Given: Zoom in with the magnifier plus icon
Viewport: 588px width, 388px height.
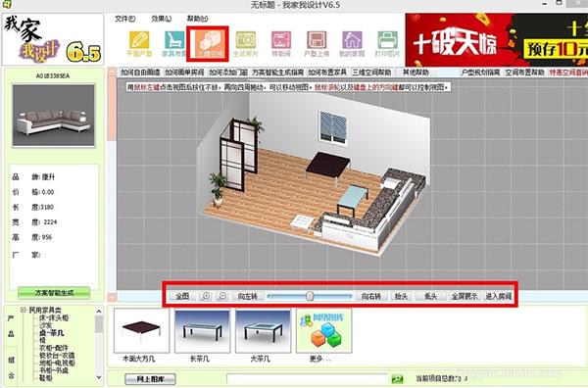Looking at the screenshot, I should point(206,296).
